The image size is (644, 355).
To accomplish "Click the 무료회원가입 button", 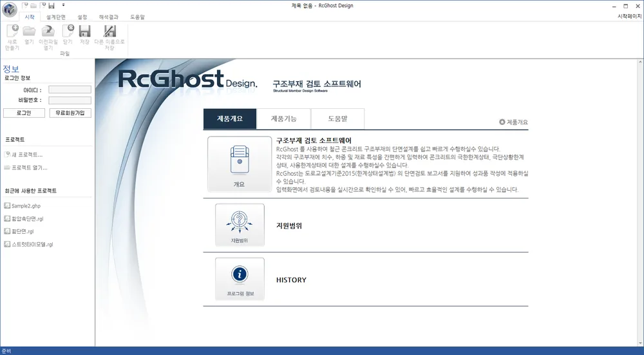I will coord(70,113).
